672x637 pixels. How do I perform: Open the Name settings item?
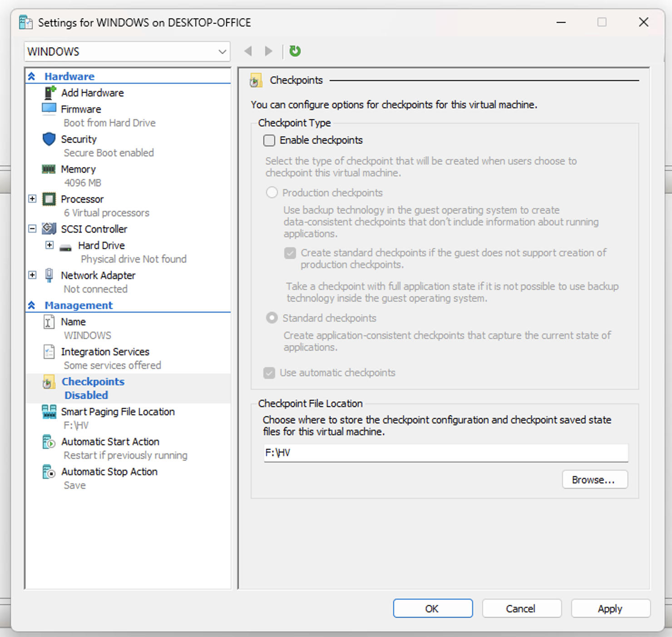coord(73,322)
